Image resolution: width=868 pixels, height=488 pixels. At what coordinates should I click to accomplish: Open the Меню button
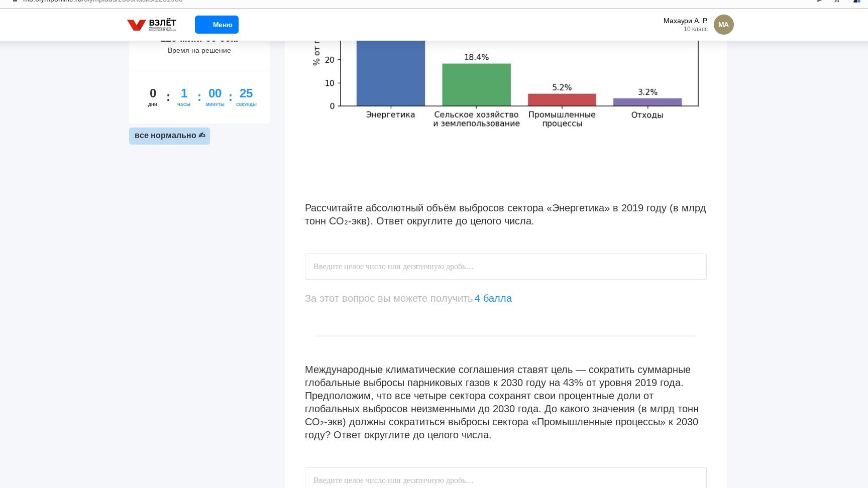point(216,25)
